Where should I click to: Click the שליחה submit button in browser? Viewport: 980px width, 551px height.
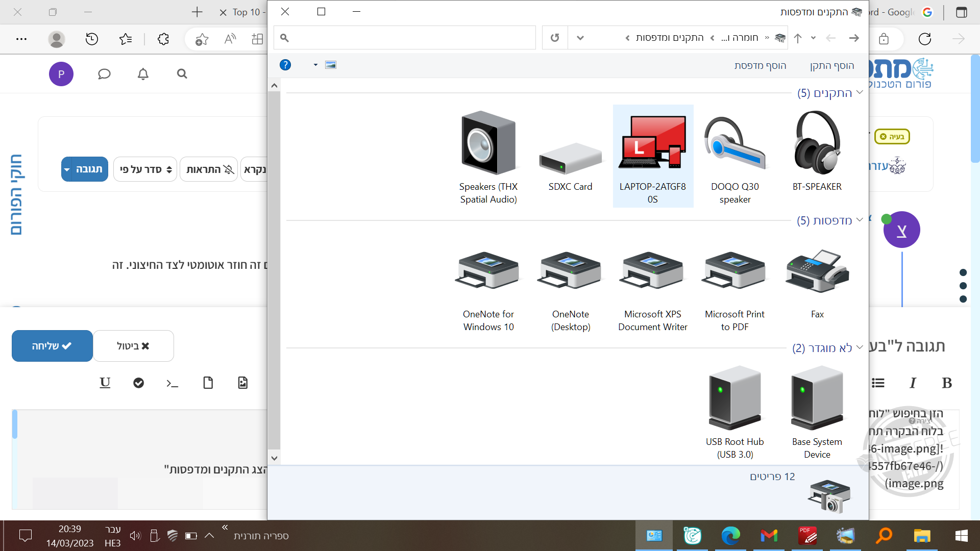[52, 346]
